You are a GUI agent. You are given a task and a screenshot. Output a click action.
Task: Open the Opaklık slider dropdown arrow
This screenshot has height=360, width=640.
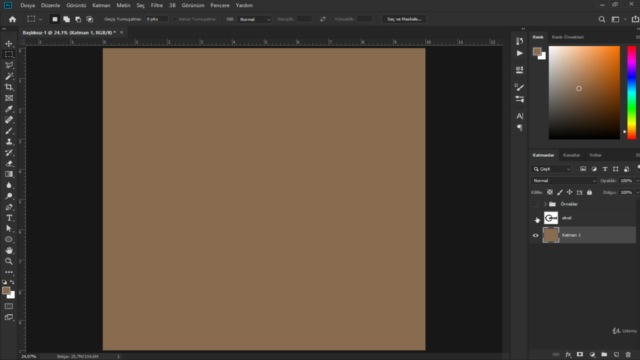click(x=637, y=181)
